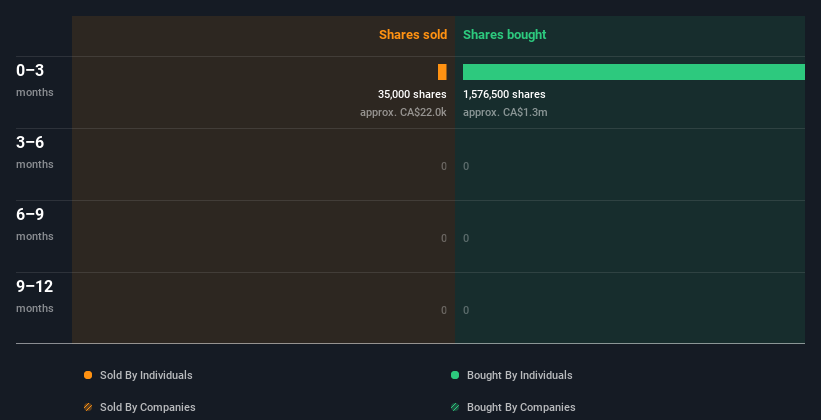Click the orange Sold By Individuals legend dot

click(88, 375)
